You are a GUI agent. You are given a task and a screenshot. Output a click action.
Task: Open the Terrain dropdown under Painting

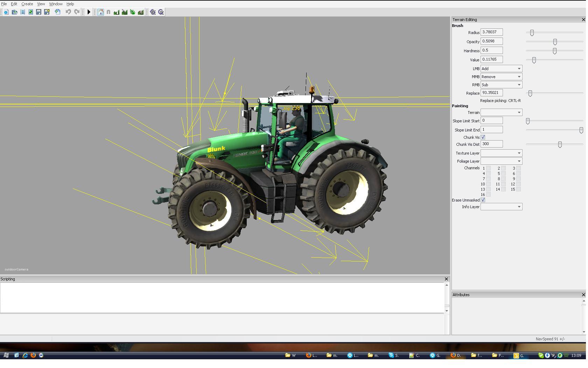coord(502,113)
